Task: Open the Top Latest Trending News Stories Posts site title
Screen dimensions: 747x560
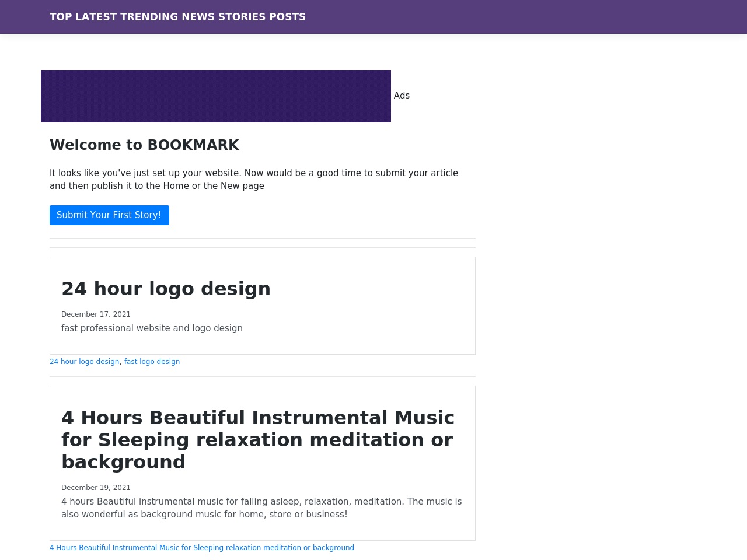Action: 177,17
